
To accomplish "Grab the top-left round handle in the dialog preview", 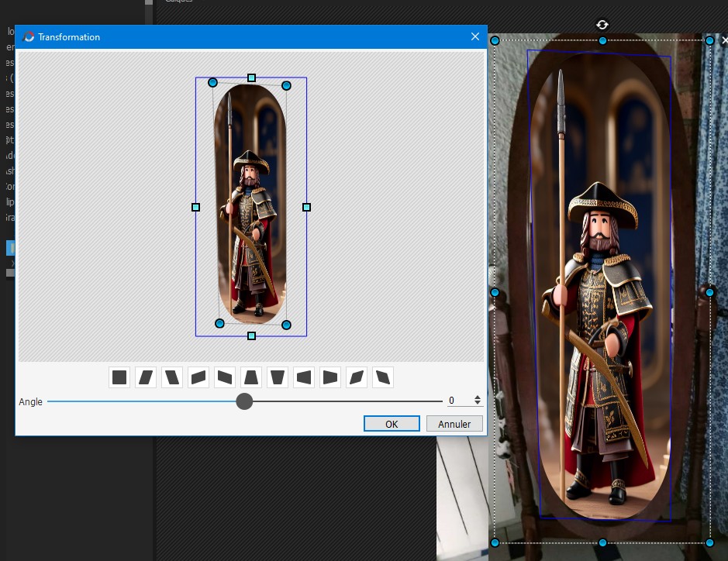I will pyautogui.click(x=212, y=83).
